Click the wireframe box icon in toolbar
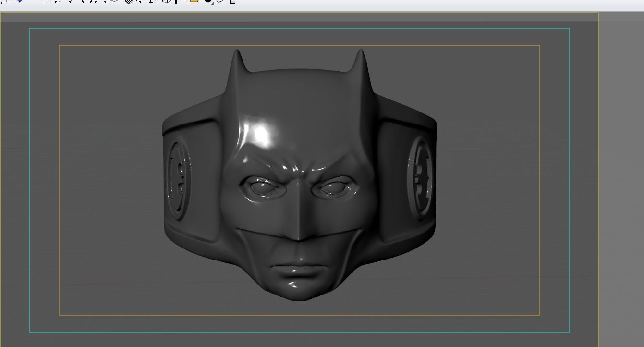 [167, 1]
